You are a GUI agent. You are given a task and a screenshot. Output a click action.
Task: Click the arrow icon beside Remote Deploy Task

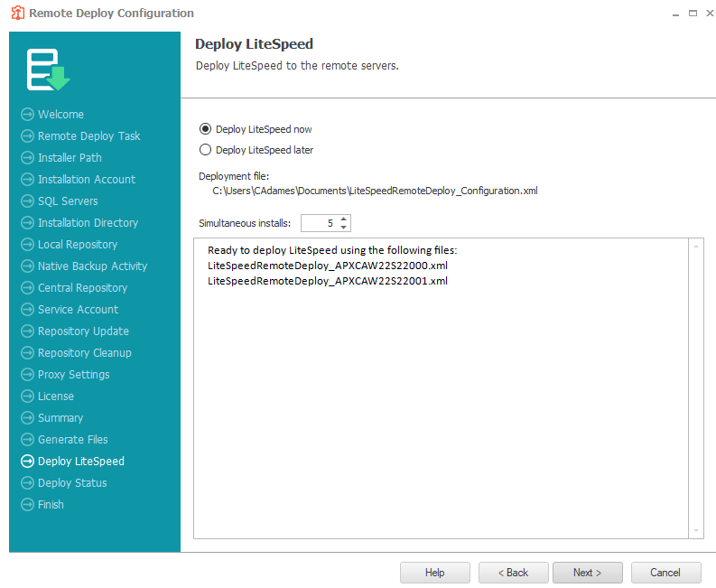[27, 135]
